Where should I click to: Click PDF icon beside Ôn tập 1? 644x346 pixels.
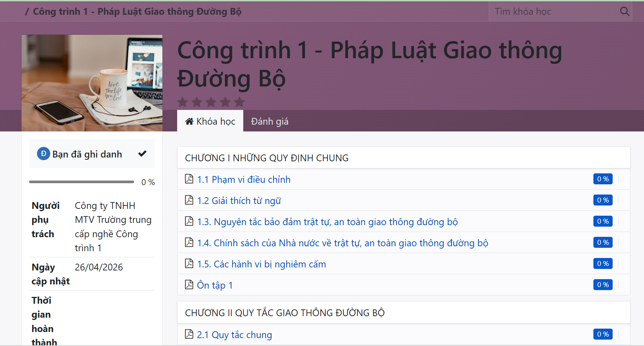[189, 284]
